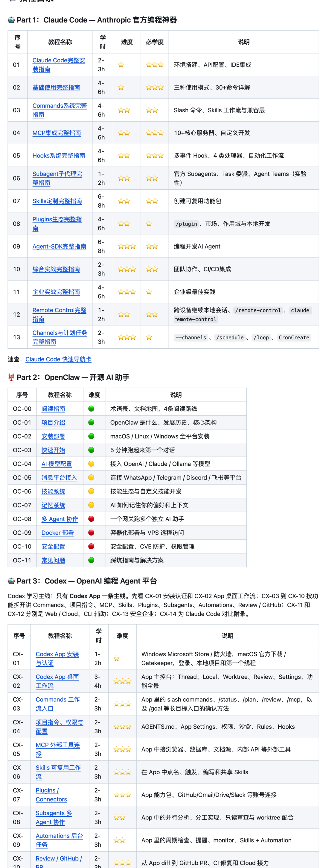The width and height of the screenshot is (323, 868).
Task: Click green difficulty dot in OC-11 row
Action: click(x=91, y=560)
